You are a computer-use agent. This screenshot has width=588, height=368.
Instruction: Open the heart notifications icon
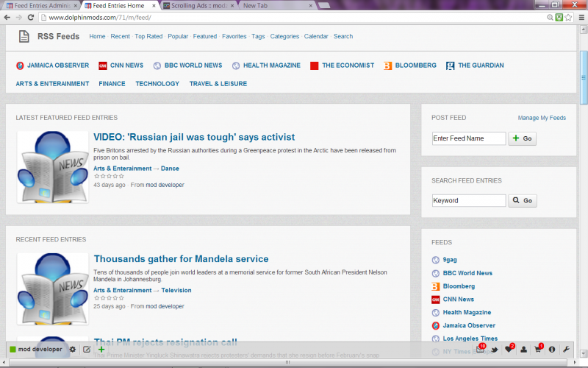point(509,349)
